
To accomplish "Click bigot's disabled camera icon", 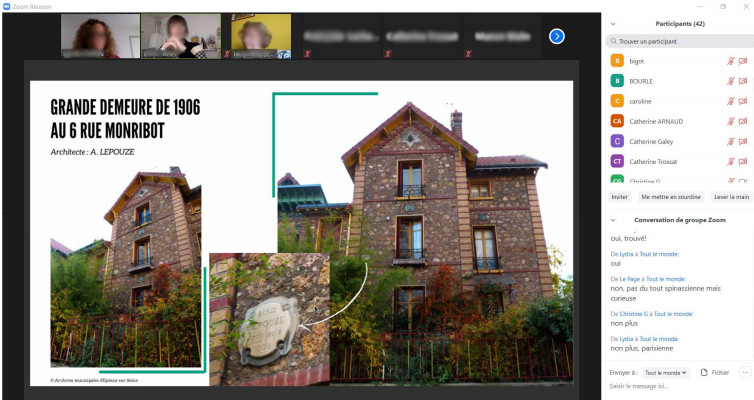I will pyautogui.click(x=743, y=61).
